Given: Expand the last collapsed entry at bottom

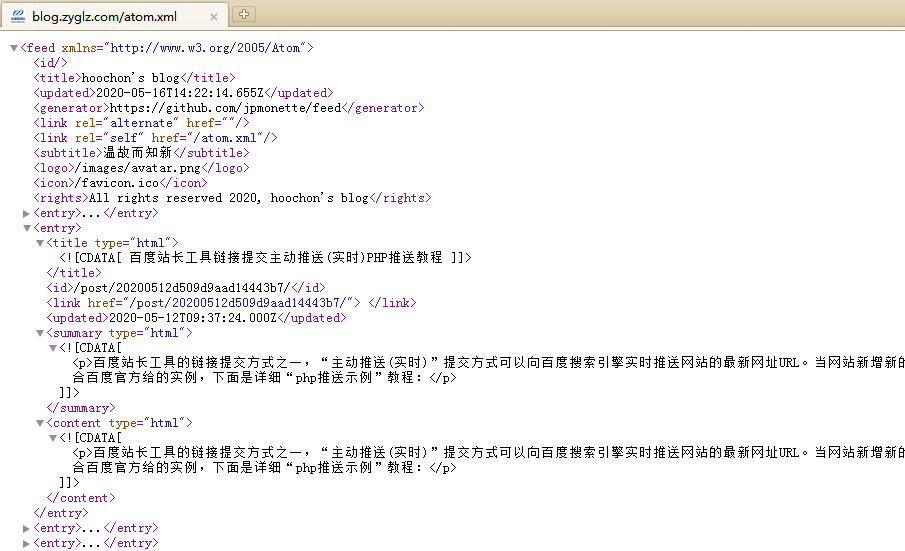Looking at the screenshot, I should pyautogui.click(x=27, y=543).
